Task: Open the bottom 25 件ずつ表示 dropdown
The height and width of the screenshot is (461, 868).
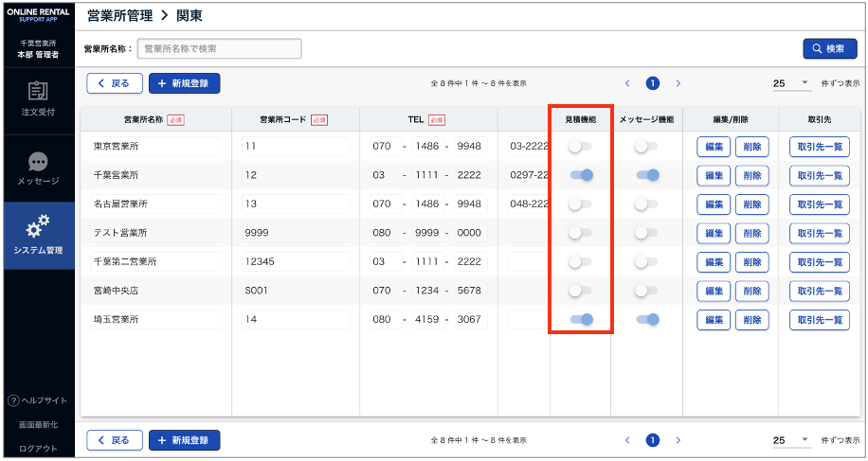Action: coord(792,440)
